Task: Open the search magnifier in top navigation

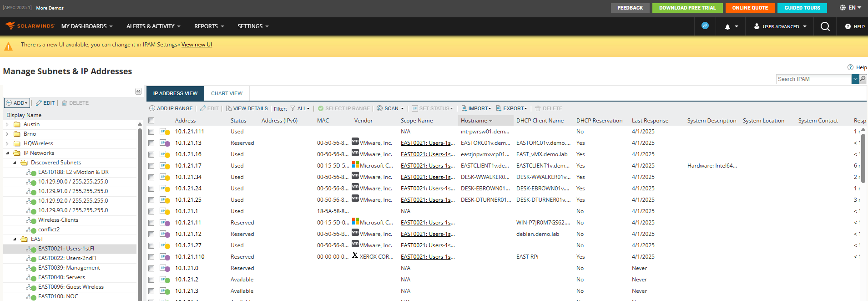Action: pyautogui.click(x=825, y=26)
